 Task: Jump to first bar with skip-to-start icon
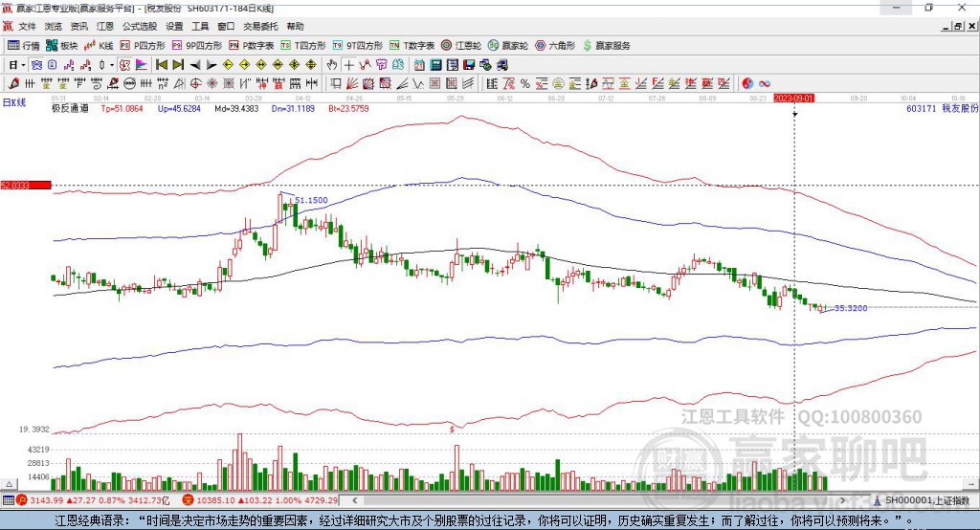pos(162,65)
